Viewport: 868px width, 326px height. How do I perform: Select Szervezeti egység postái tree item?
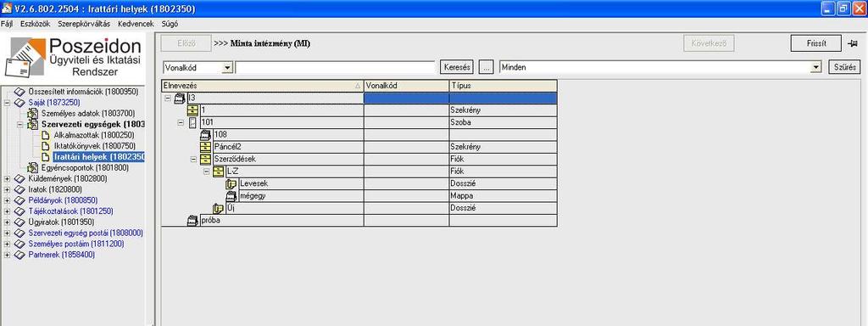coord(86,233)
